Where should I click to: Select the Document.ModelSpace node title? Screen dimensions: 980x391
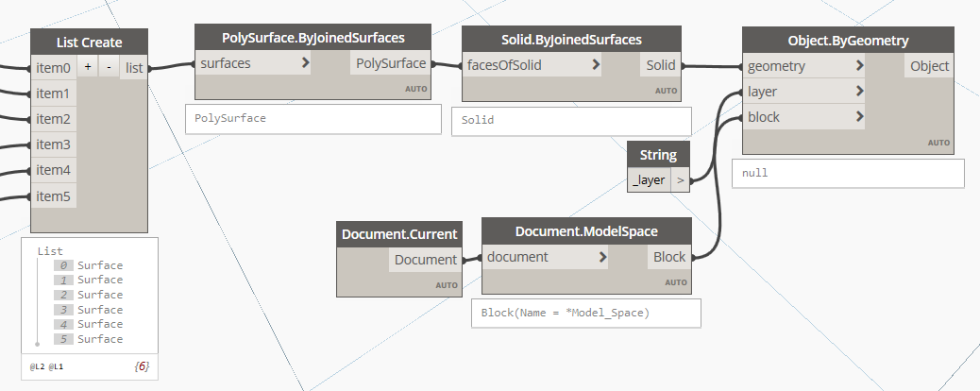(586, 231)
